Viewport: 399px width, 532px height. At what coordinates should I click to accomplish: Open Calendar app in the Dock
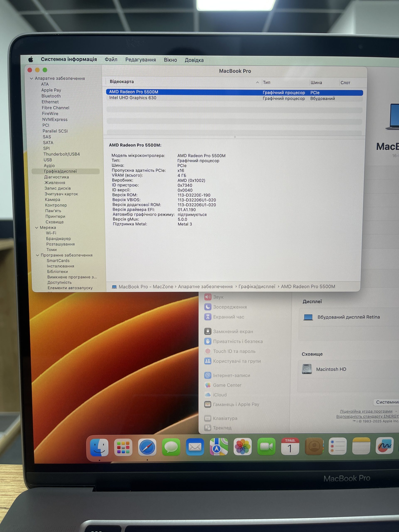click(290, 446)
